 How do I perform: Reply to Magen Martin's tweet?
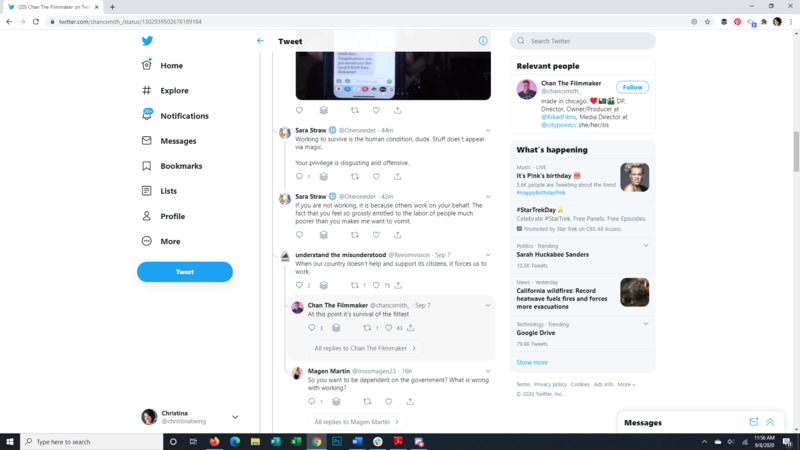click(312, 402)
